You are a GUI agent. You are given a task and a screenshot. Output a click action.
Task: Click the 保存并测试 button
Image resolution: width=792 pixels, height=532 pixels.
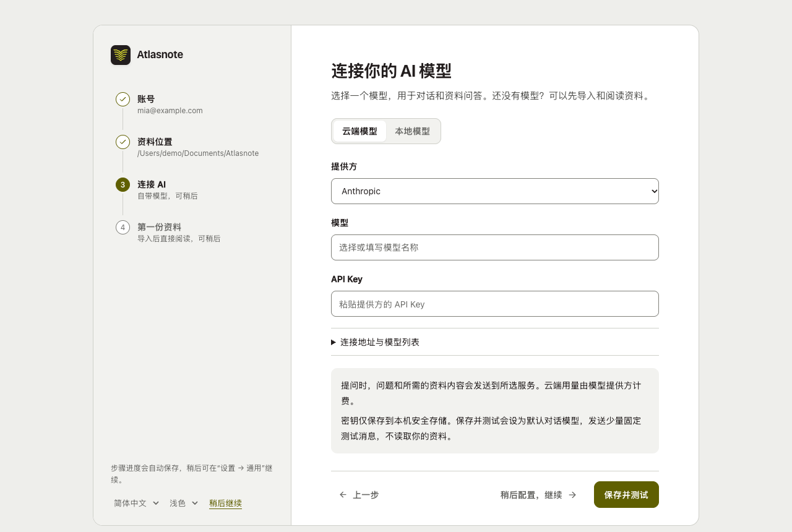pos(626,495)
